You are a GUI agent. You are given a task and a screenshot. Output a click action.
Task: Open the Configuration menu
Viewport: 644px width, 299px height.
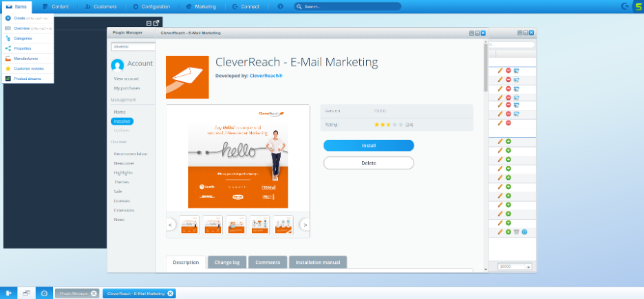[151, 7]
